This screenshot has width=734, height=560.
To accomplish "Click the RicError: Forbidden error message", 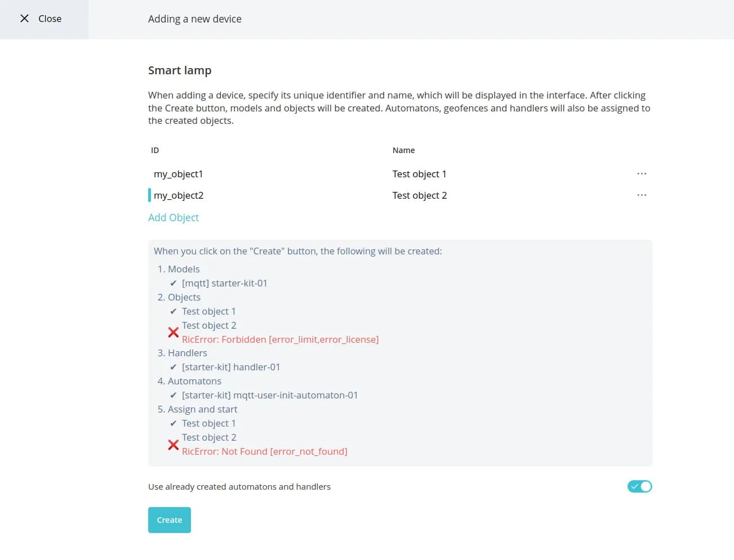I will tap(280, 340).
